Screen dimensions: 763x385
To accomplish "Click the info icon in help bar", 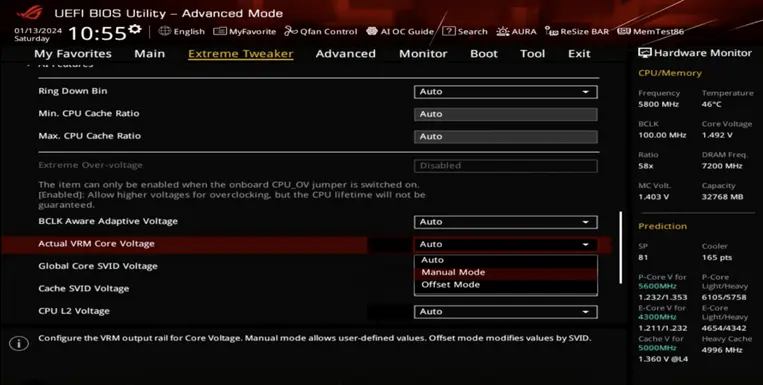I will [19, 343].
